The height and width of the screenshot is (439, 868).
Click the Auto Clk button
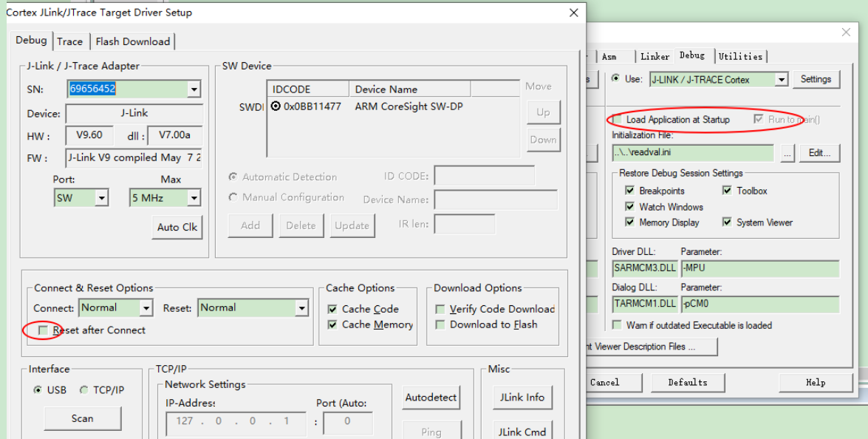click(x=177, y=227)
